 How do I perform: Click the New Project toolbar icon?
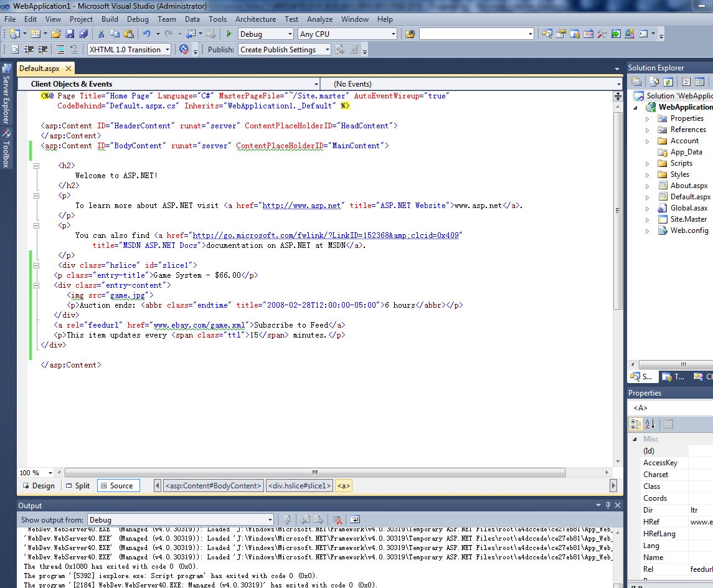[x=14, y=34]
